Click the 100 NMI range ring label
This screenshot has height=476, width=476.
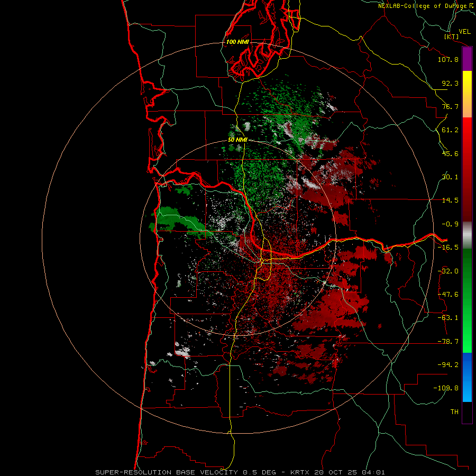tap(237, 42)
